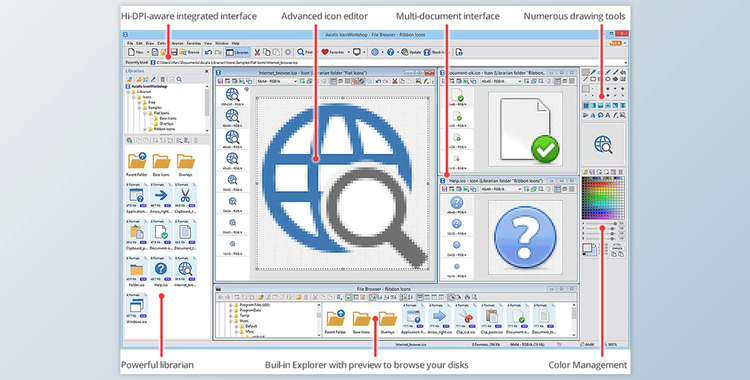Select Flat Icons folder in Librarian tree
This screenshot has height=380, width=750.
coord(162,113)
